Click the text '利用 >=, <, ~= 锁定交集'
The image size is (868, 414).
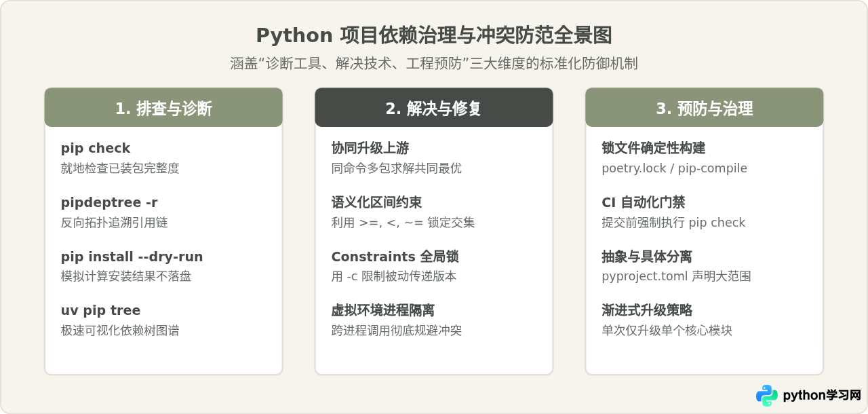(x=403, y=223)
